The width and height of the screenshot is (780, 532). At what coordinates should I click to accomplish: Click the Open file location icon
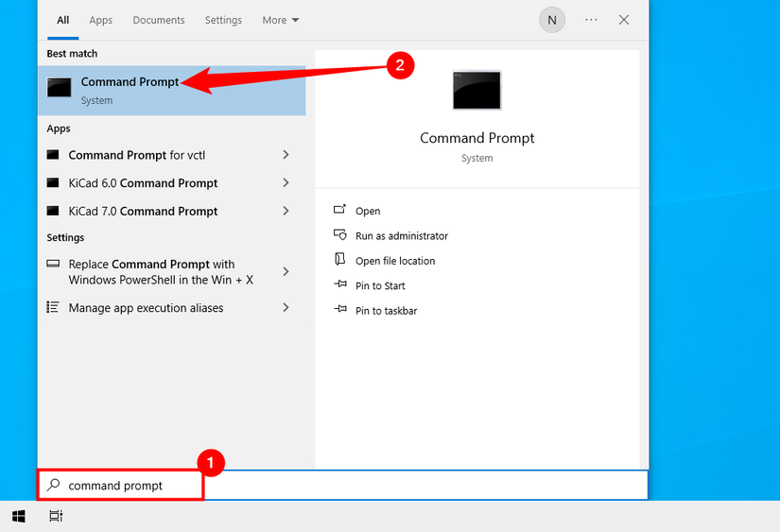340,260
